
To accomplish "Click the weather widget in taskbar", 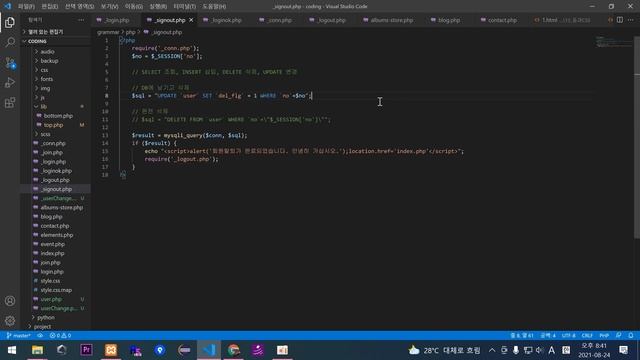I will pos(444,350).
